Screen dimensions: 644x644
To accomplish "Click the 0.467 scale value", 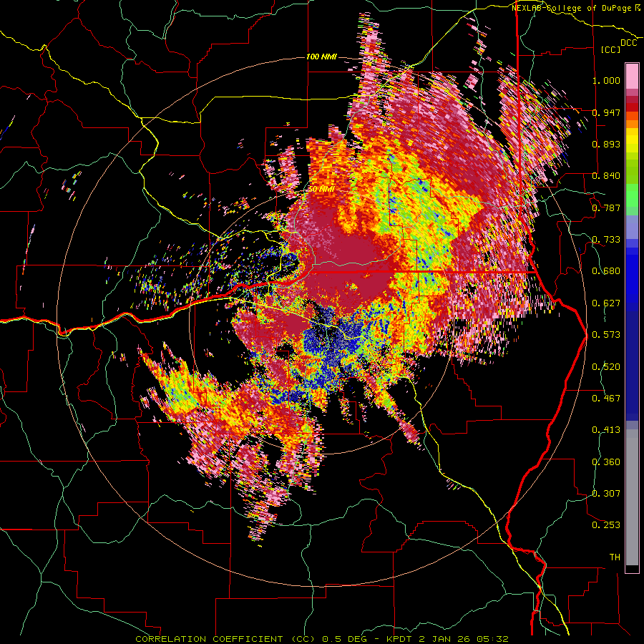I will [606, 398].
